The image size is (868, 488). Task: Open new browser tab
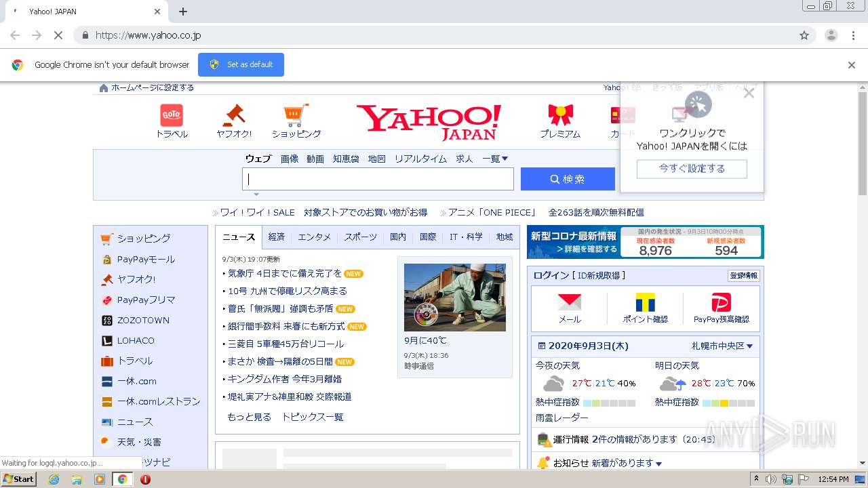(183, 12)
